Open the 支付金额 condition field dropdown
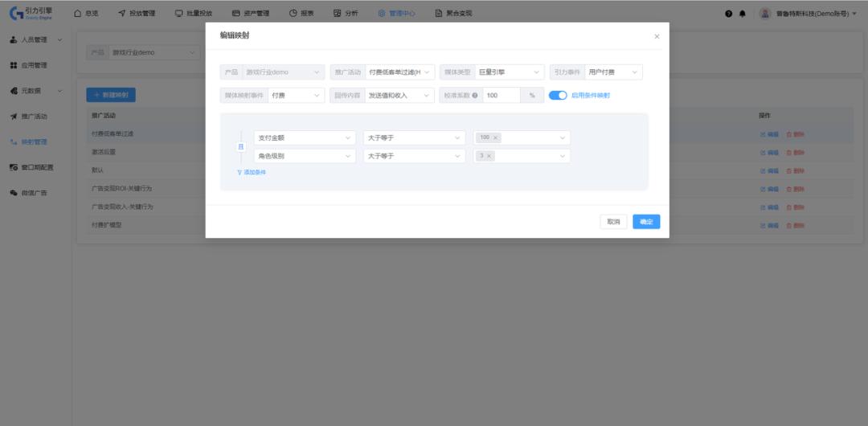 click(x=305, y=137)
